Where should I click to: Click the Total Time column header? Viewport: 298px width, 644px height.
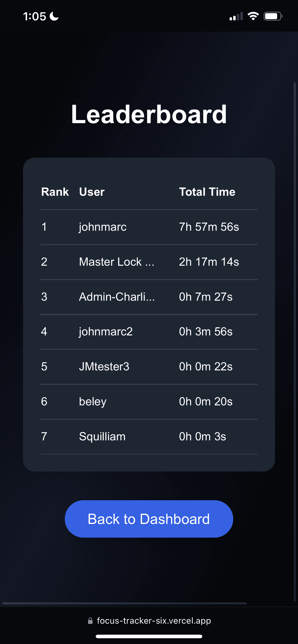(207, 192)
